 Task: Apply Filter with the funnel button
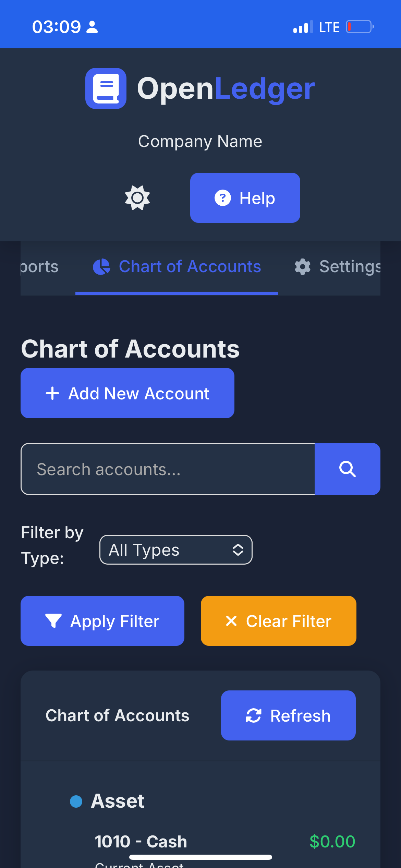point(102,621)
